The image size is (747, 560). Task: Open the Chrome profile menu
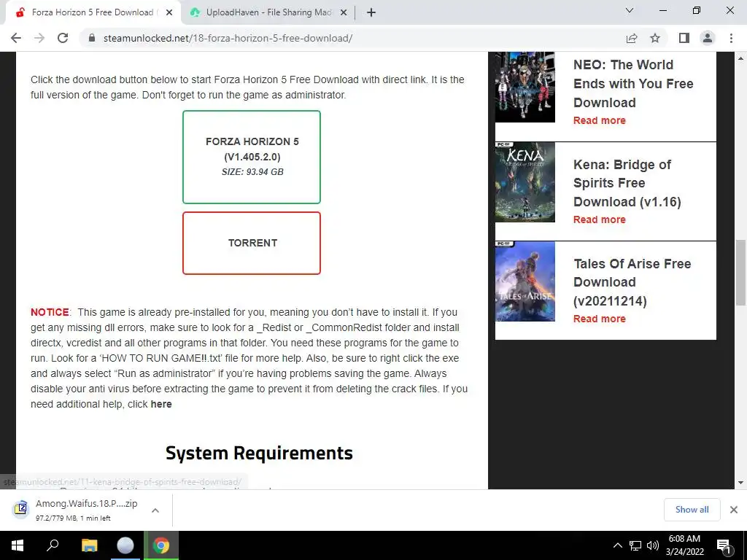(x=708, y=38)
